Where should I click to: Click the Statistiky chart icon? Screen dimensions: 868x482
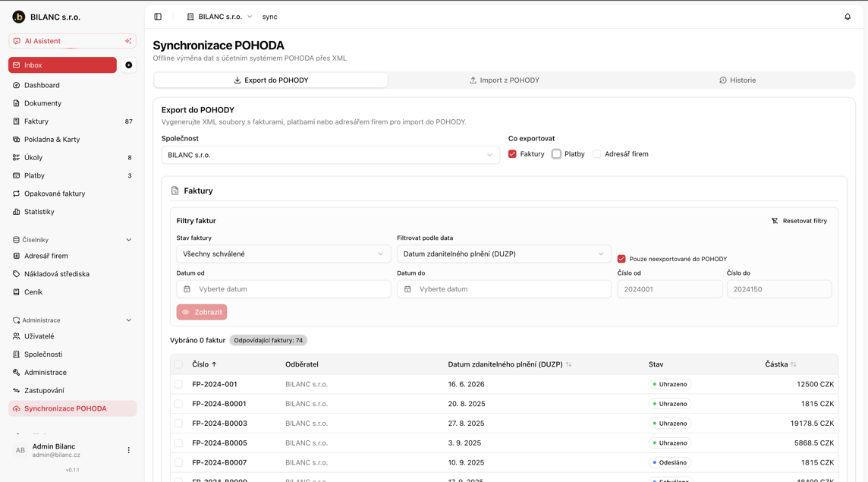pos(17,212)
